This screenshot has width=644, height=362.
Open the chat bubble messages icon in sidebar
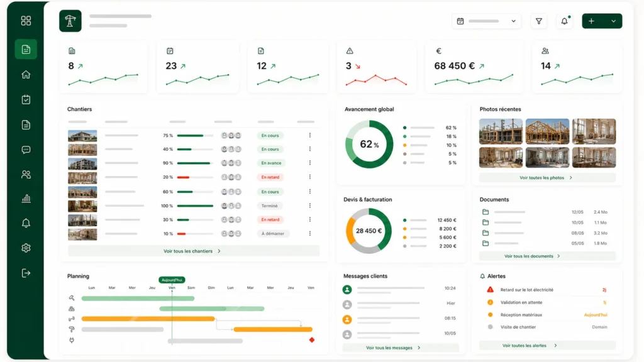click(26, 150)
